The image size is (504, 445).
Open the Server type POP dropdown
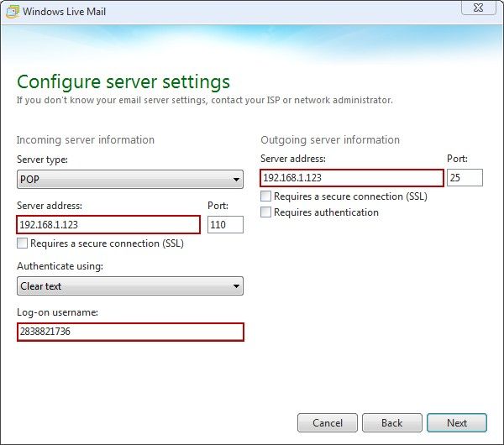tap(130, 180)
